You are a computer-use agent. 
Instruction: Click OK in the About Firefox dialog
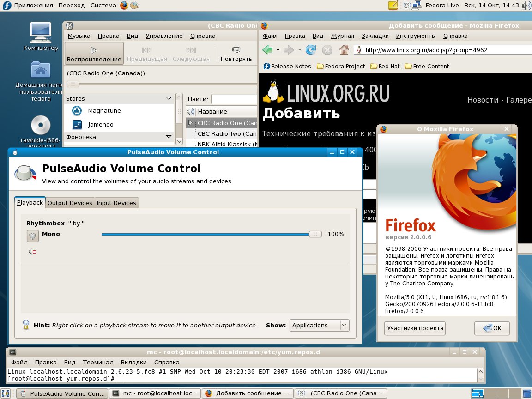pos(492,328)
